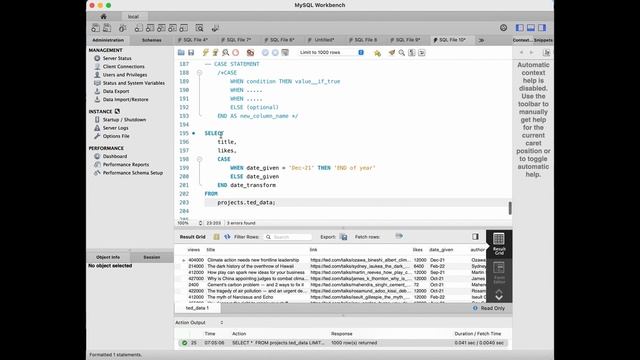
Task: Open SQL script file from main toolbar
Action: click(107, 28)
